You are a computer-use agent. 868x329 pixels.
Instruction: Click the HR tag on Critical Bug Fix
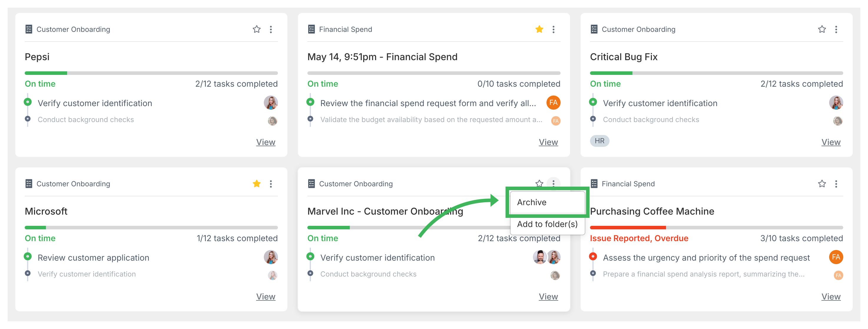599,141
